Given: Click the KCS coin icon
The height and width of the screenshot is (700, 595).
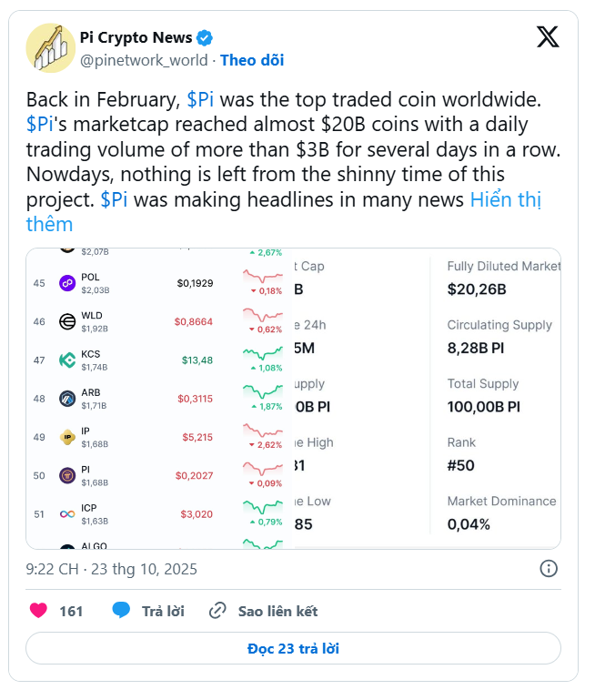Looking at the screenshot, I should 66,360.
